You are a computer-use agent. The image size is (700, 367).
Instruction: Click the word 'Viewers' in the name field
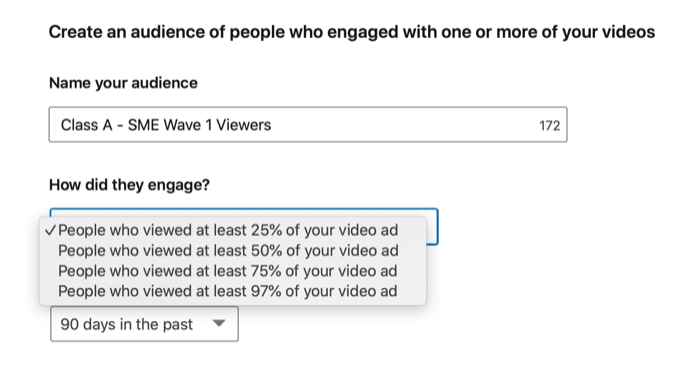tap(244, 125)
